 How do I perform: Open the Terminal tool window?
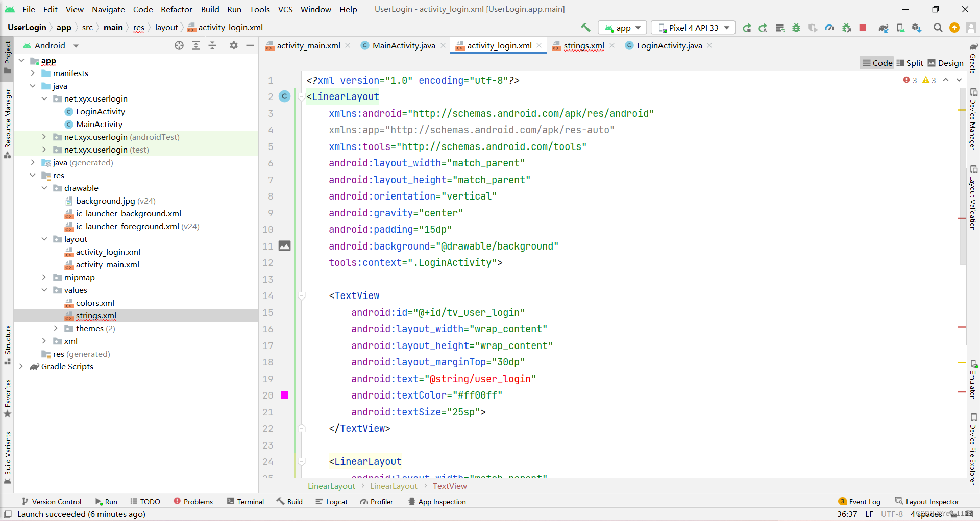pos(246,502)
